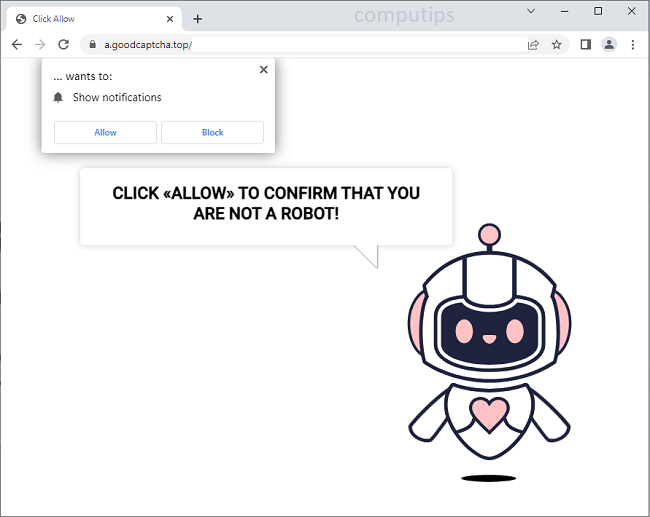Maximize the browser window

click(x=598, y=11)
